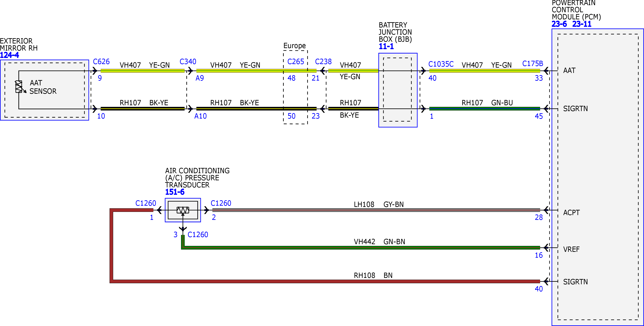Select the C1035C connector label
Screen dimensions: 644x326
(x=441, y=64)
